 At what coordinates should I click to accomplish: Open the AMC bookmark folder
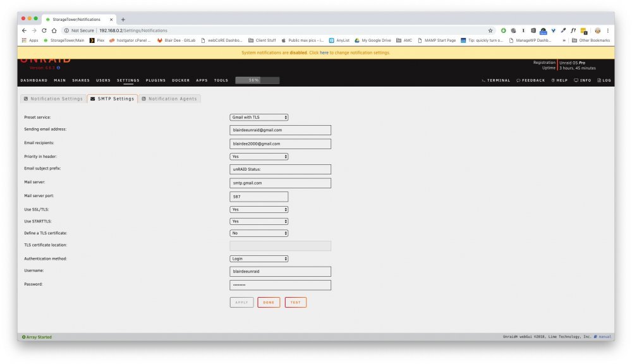[404, 40]
